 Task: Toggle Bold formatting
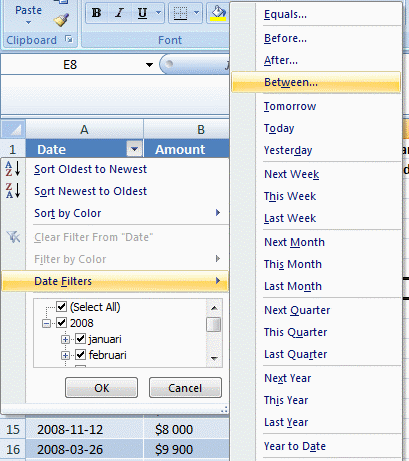(x=97, y=13)
